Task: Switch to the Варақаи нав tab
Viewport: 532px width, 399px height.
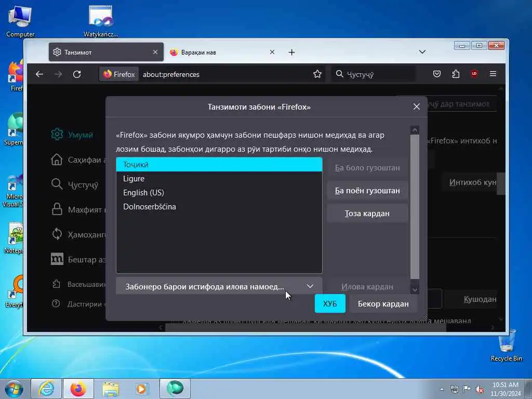Action: point(222,52)
